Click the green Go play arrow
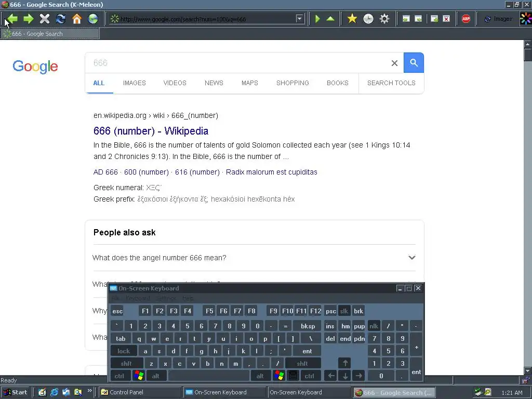Image resolution: width=532 pixels, height=399 pixels. click(317, 19)
